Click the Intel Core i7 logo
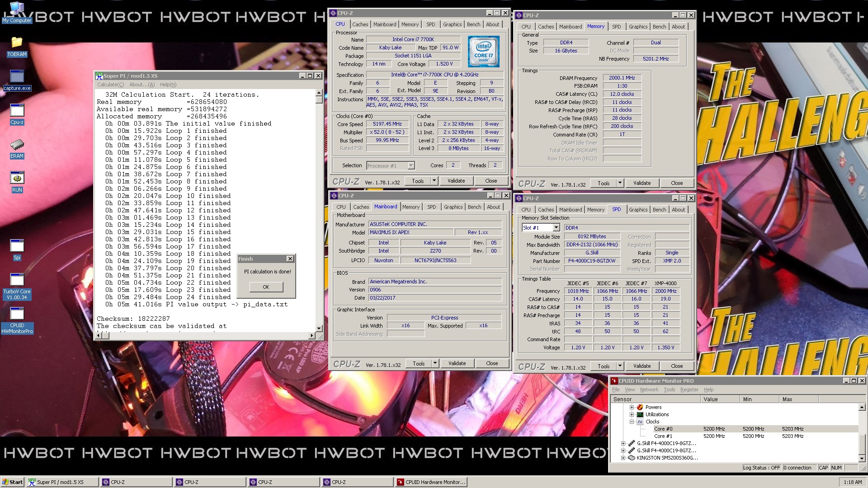This screenshot has height=488, width=868. pyautogui.click(x=483, y=52)
